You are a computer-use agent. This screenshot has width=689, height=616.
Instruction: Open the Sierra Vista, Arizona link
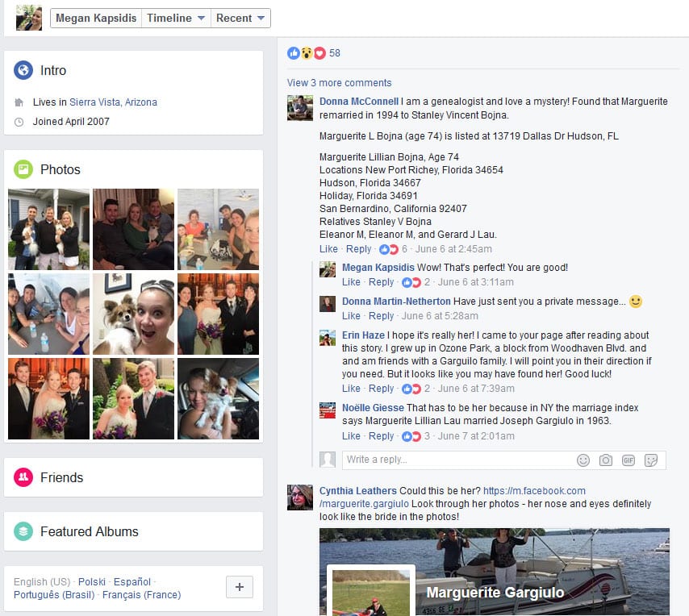[x=113, y=102]
